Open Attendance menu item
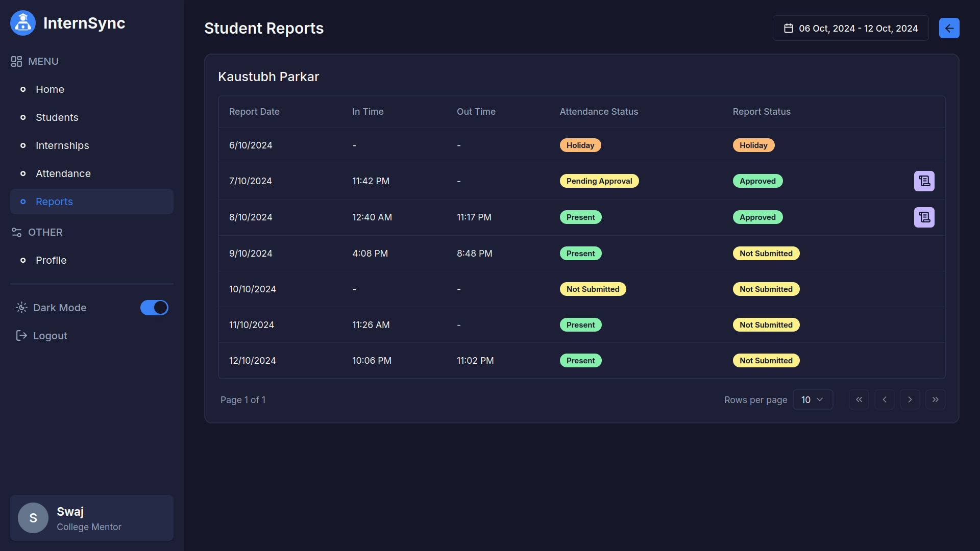 point(92,173)
